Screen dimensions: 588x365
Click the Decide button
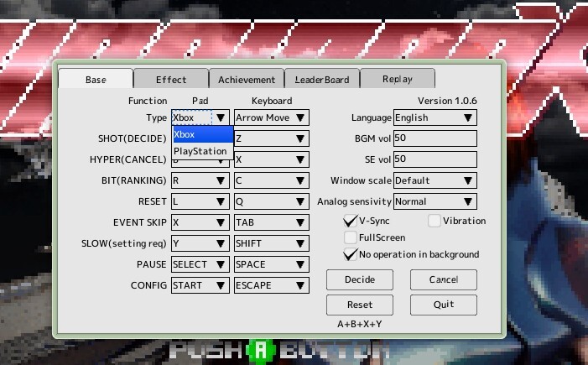click(360, 279)
